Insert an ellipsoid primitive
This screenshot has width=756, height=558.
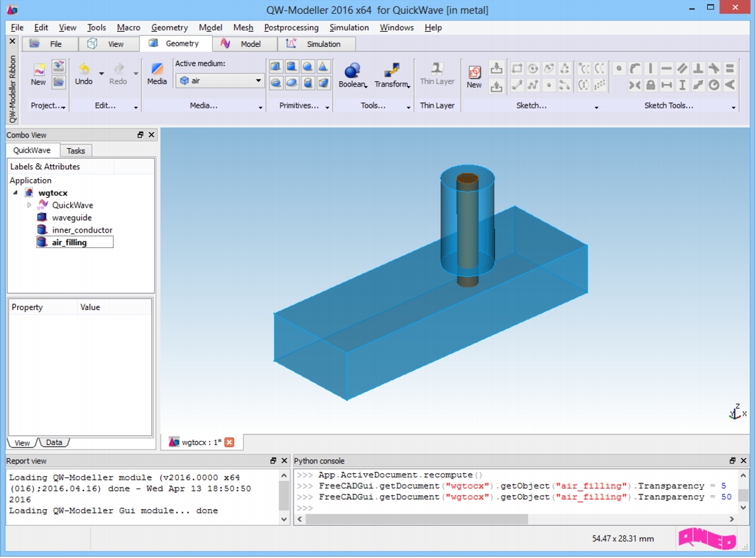tap(291, 83)
